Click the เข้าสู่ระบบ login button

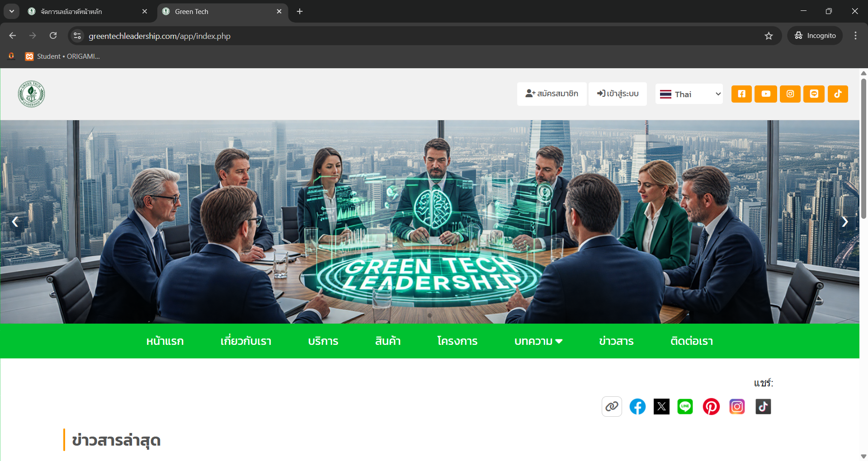618,94
